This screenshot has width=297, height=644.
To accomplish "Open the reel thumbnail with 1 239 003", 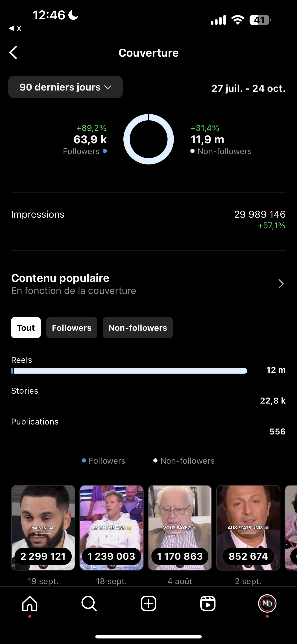I will pyautogui.click(x=111, y=527).
